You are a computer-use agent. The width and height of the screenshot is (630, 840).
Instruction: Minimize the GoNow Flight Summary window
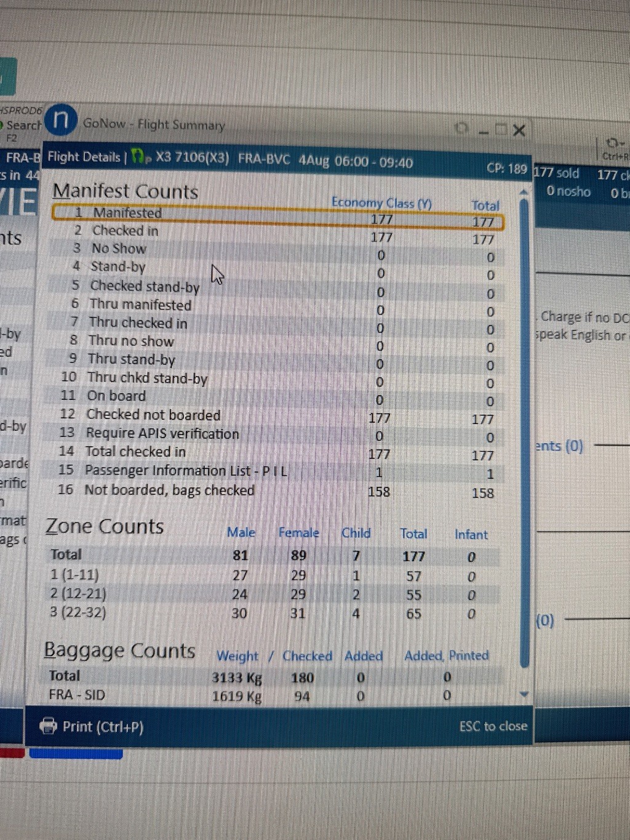484,130
